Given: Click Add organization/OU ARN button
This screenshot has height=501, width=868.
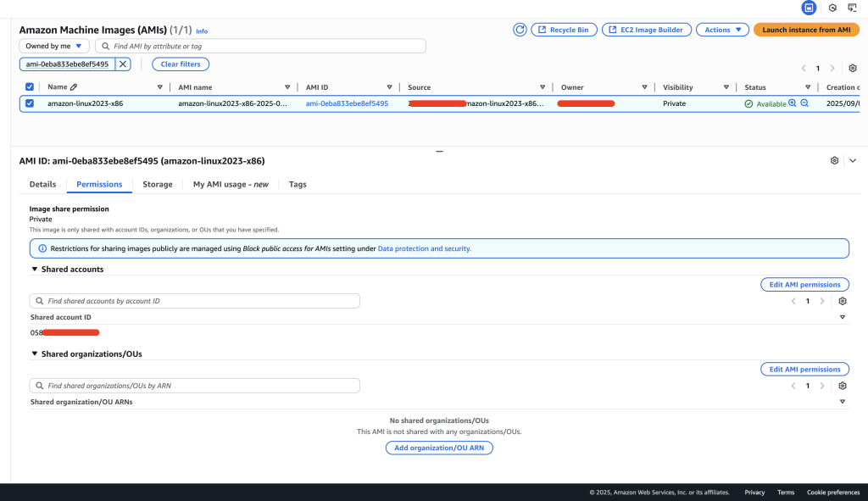Looking at the screenshot, I should pyautogui.click(x=439, y=448).
